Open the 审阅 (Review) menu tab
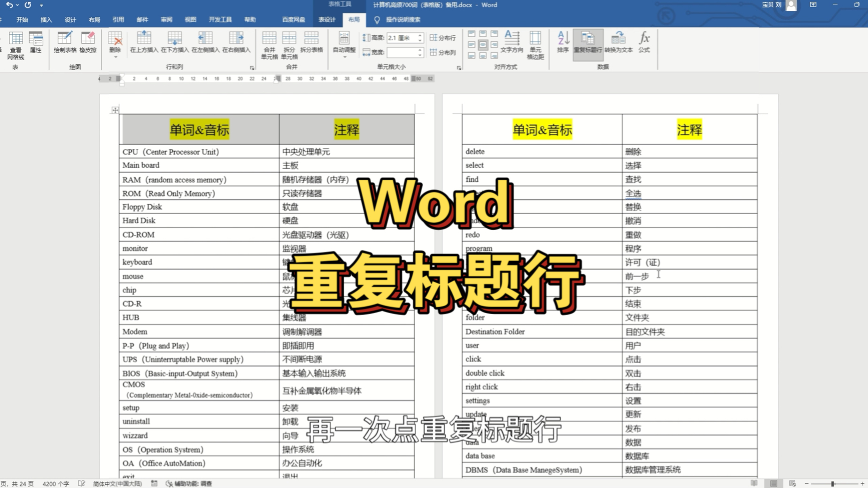The width and height of the screenshot is (868, 488). [x=165, y=20]
